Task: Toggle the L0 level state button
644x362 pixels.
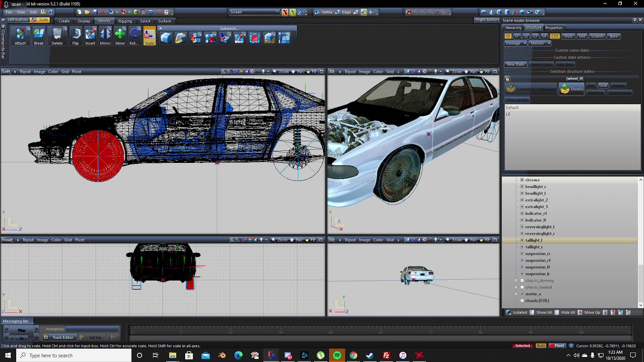Action: [508, 36]
